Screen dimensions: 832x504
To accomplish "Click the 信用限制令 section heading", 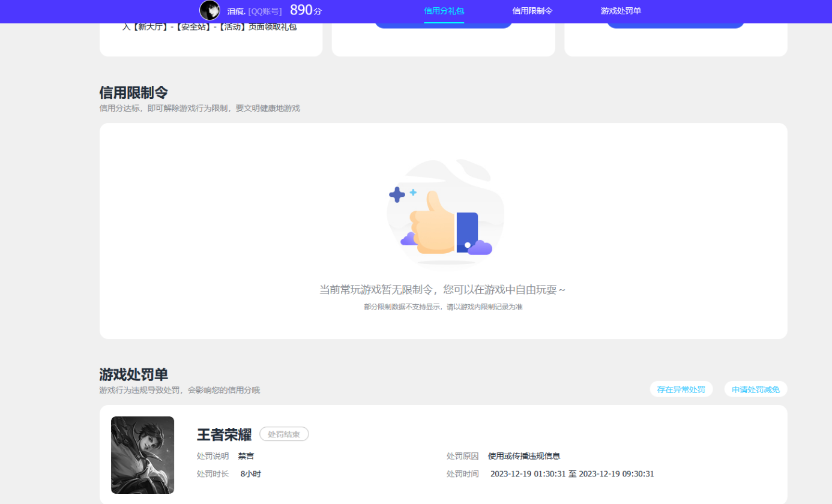I will click(x=133, y=92).
